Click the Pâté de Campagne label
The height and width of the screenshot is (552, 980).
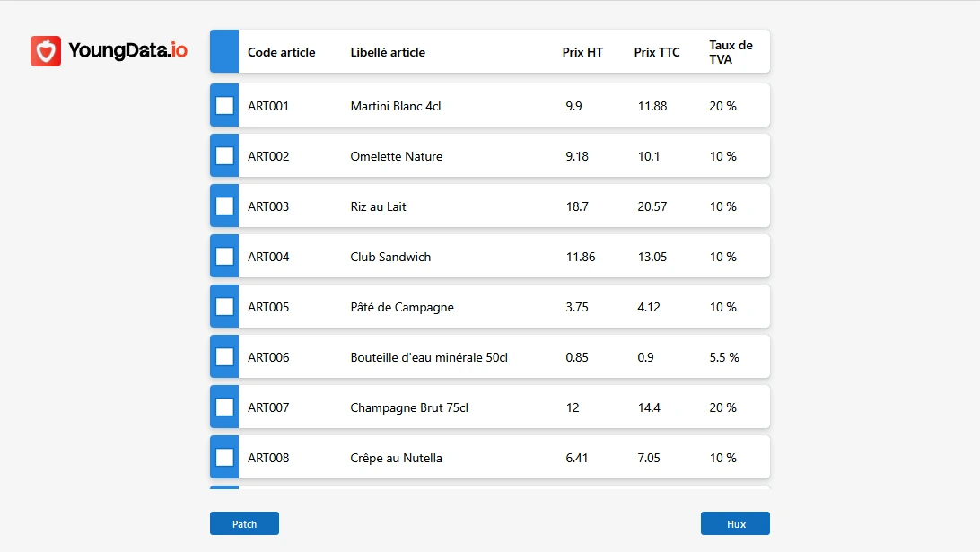point(402,308)
